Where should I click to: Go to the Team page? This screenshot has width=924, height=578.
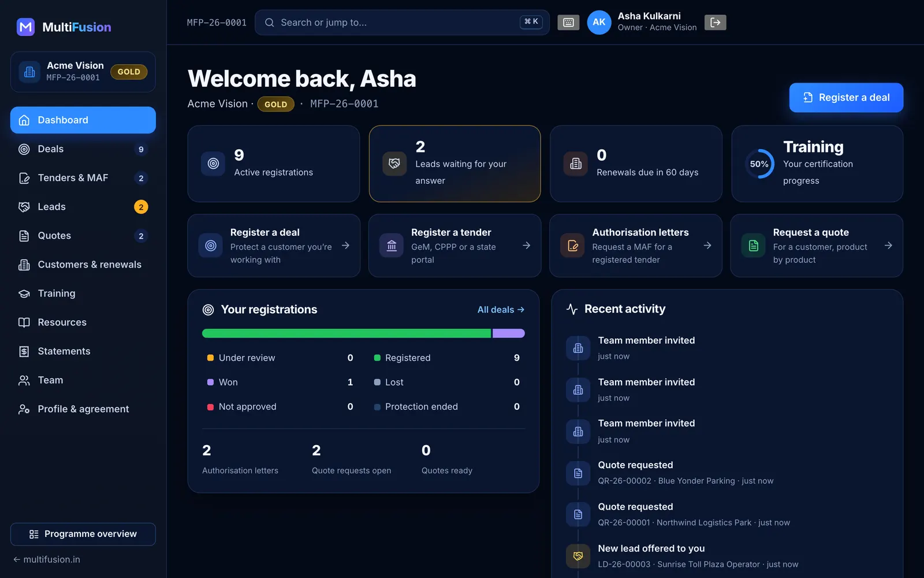(83, 380)
